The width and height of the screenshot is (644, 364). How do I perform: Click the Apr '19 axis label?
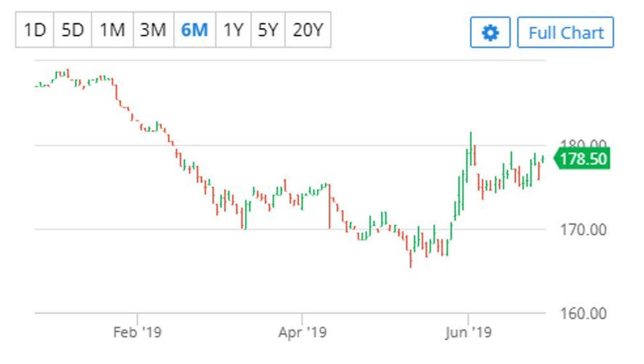tap(302, 332)
